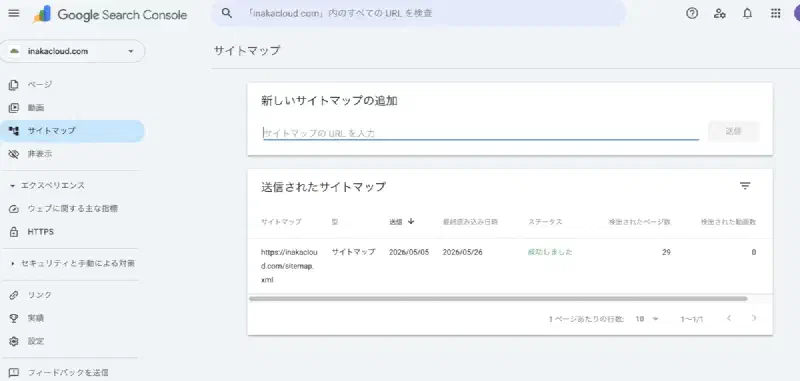Click the https://inakacloud.com/sitemap.xml entry
800x381 pixels.
[x=289, y=266]
